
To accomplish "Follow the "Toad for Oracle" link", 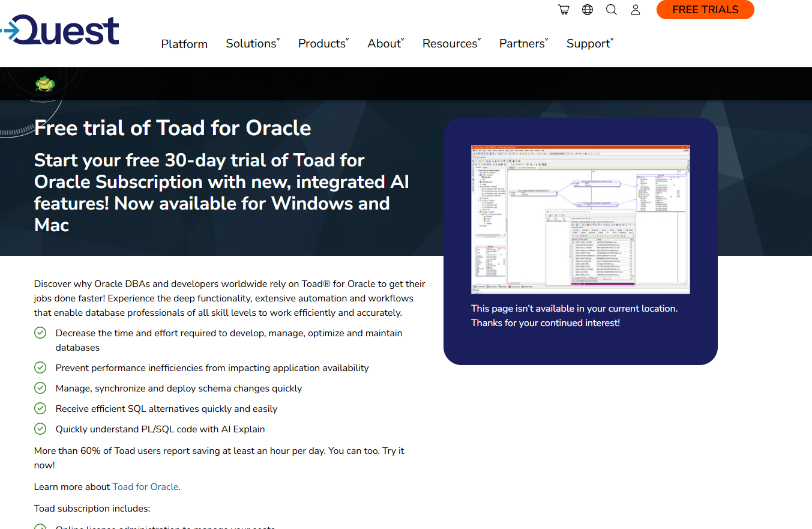I will [145, 487].
